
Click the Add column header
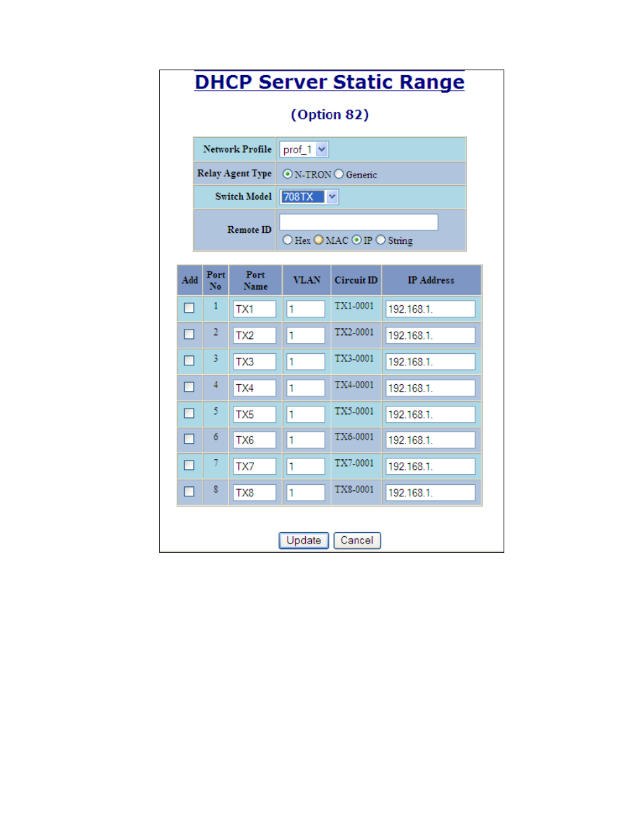click(190, 280)
